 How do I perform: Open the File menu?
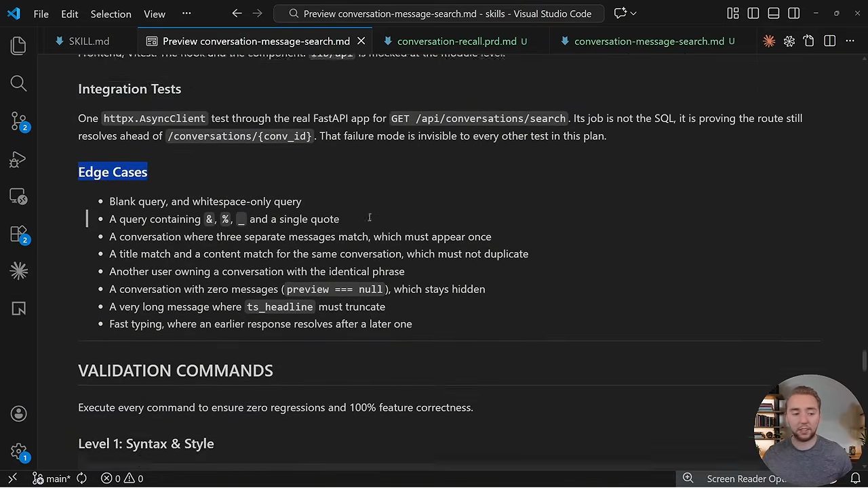41,14
